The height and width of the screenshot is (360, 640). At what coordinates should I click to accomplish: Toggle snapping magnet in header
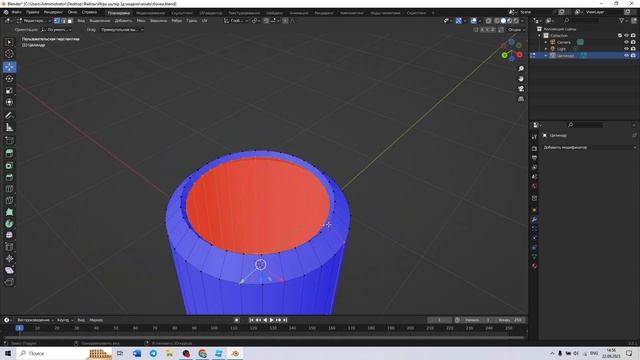click(266, 20)
